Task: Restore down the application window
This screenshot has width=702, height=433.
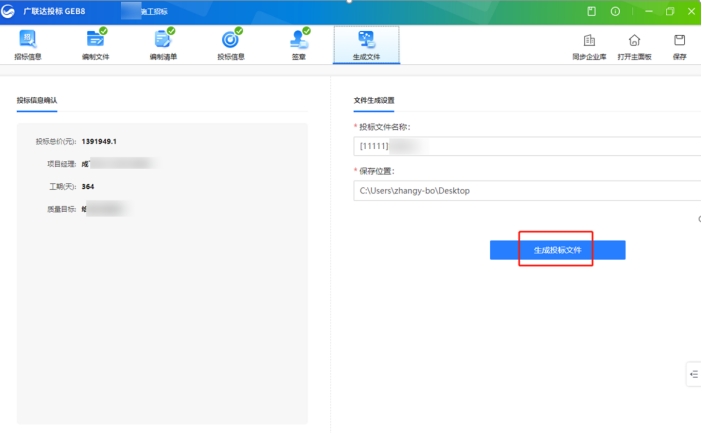Action: tap(669, 11)
